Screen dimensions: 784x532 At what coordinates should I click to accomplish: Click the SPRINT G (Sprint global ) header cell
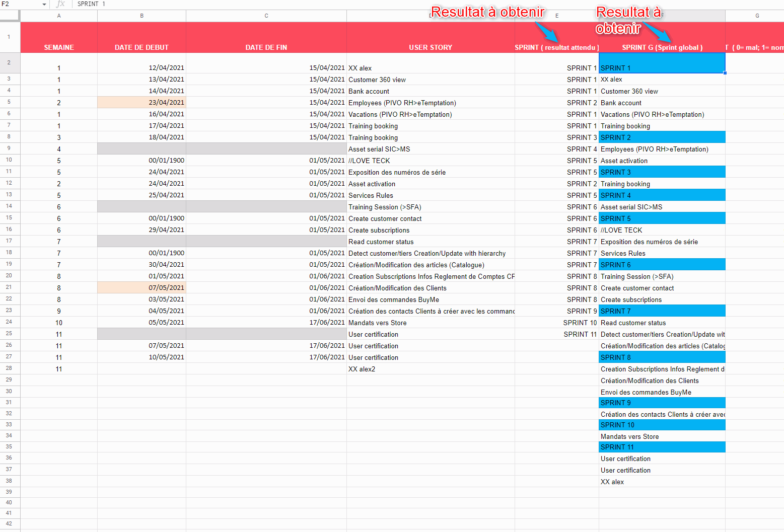(662, 38)
